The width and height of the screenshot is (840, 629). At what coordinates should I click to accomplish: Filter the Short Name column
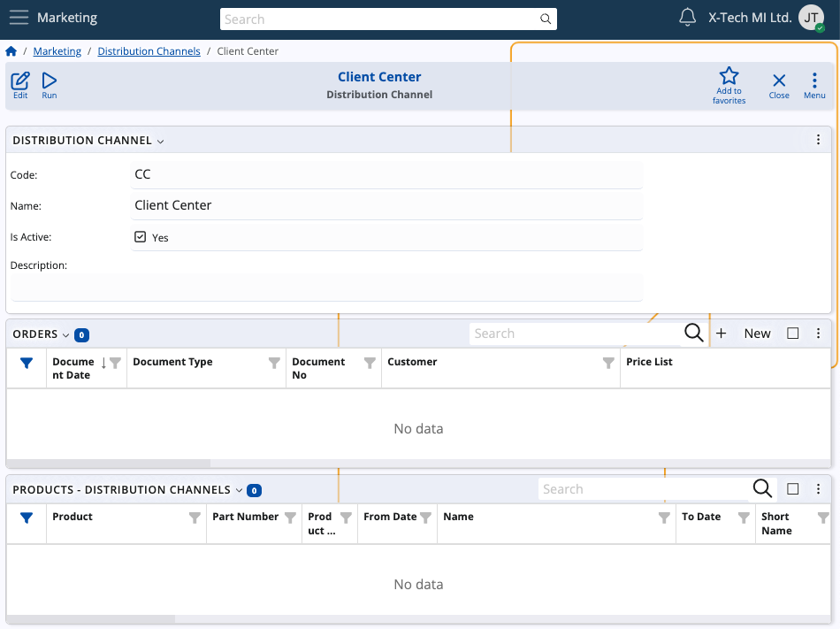[823, 518]
